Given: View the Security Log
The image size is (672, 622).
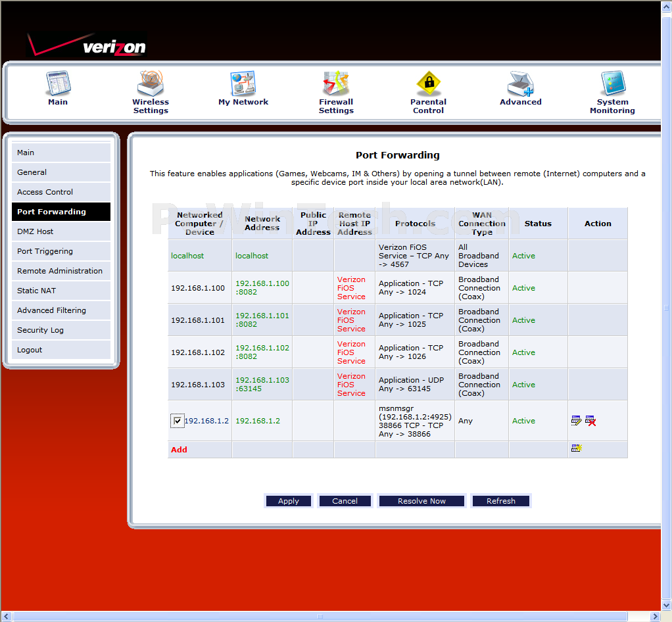Looking at the screenshot, I should pos(61,330).
